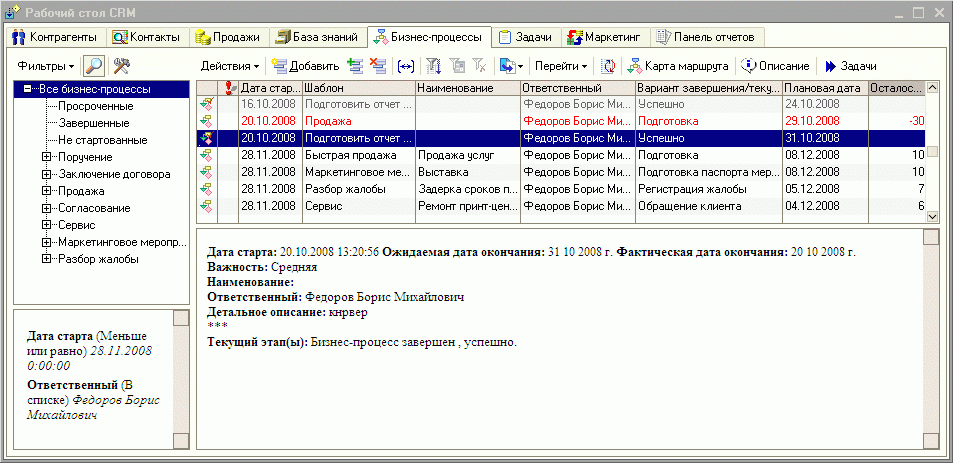Click the refresh list icon

click(x=608, y=66)
